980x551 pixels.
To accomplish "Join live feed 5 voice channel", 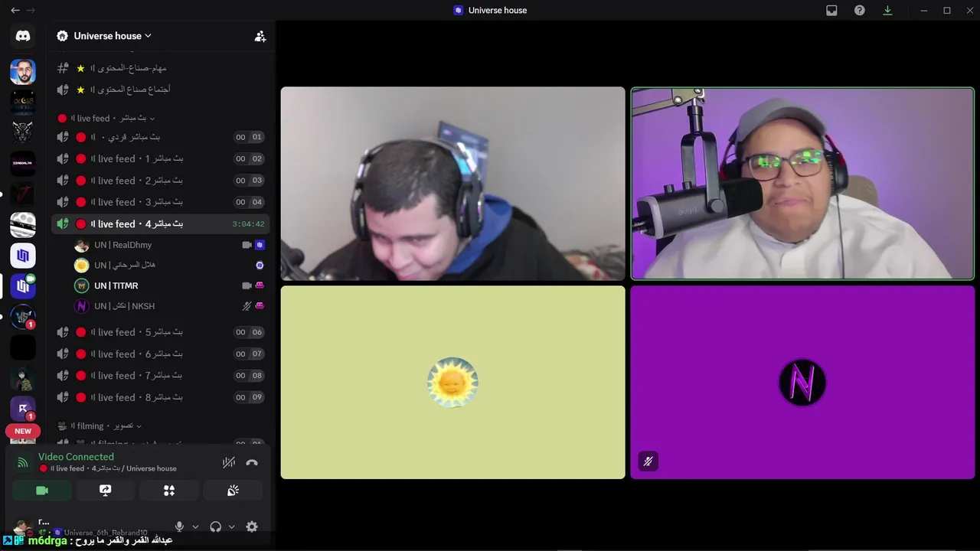I will click(x=161, y=332).
